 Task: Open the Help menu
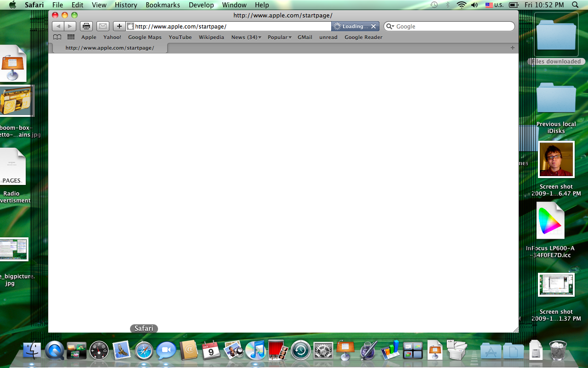click(262, 5)
